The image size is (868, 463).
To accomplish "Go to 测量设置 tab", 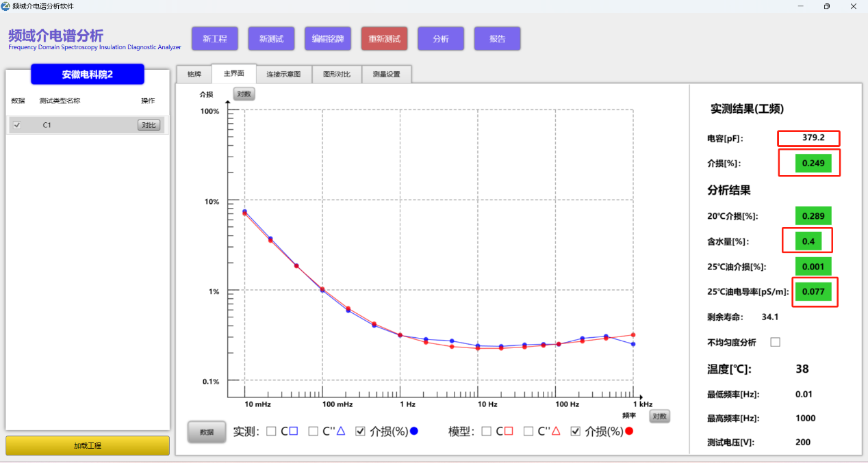I will pos(386,74).
